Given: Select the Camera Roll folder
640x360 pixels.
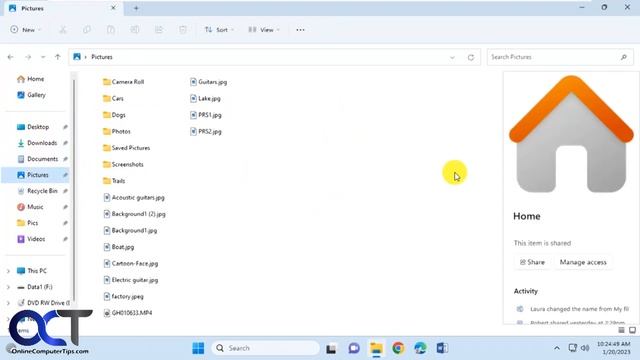Looking at the screenshot, I should (124, 82).
